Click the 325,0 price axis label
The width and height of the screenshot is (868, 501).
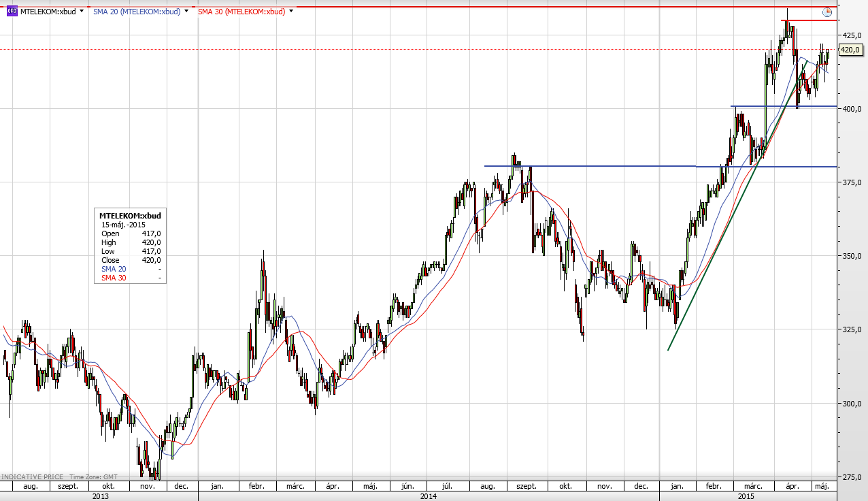coord(852,329)
